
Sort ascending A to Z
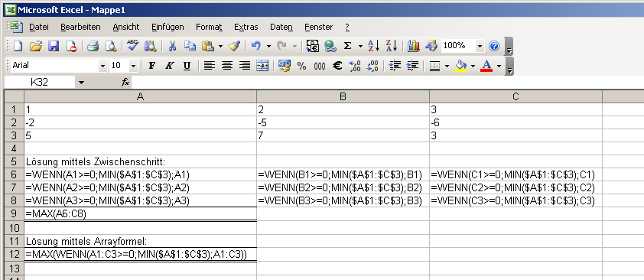(x=373, y=47)
